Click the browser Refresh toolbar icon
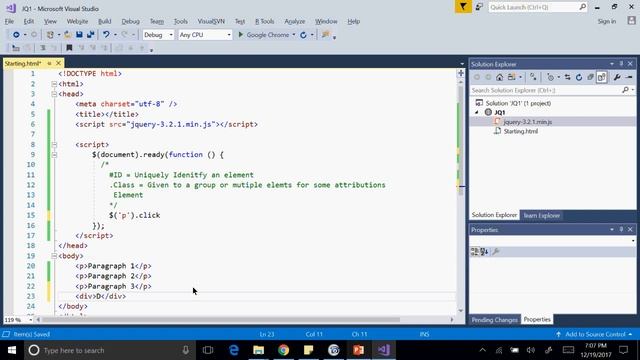Image resolution: width=640 pixels, height=360 pixels. (303, 35)
